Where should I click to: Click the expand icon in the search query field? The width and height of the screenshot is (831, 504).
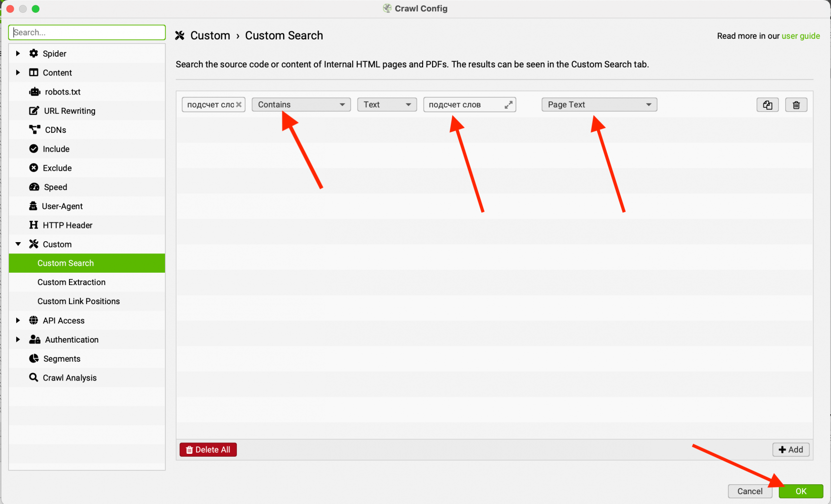coord(508,105)
